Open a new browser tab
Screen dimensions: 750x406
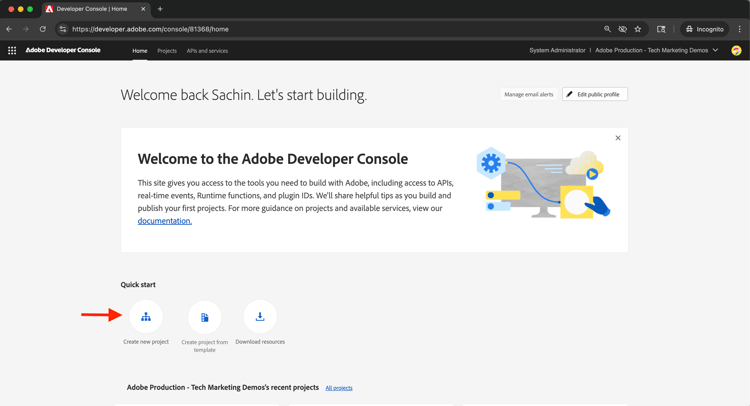coord(160,9)
